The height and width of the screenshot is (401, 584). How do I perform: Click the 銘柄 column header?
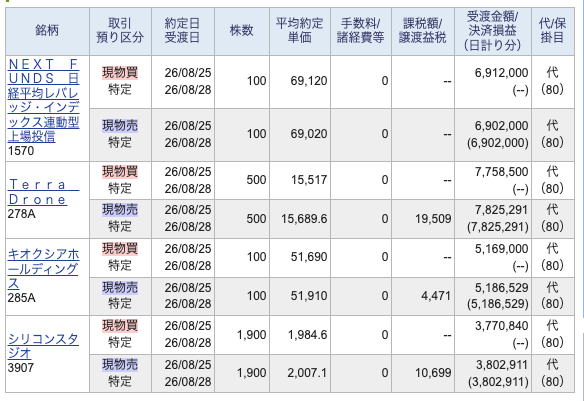[x=47, y=31]
